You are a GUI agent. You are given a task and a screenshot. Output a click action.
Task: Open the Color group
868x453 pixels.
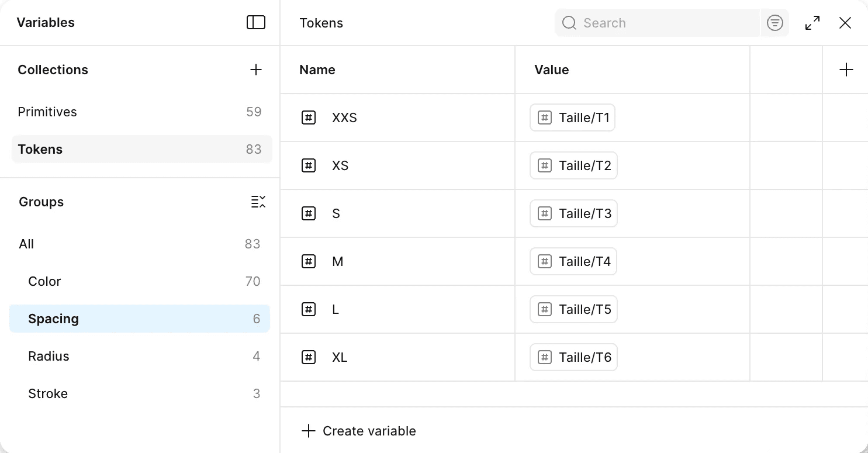click(44, 281)
